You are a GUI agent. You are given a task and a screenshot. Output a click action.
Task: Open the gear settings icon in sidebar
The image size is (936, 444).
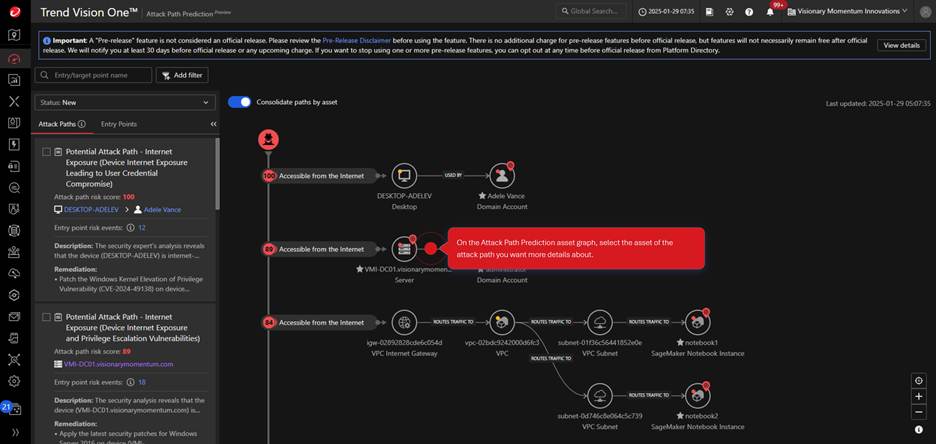(14, 381)
